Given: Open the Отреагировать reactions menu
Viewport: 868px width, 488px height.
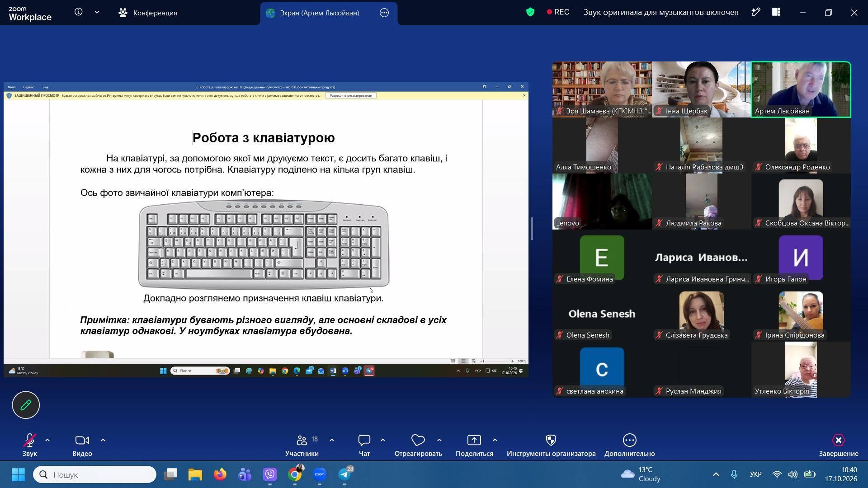Looking at the screenshot, I should click(418, 445).
